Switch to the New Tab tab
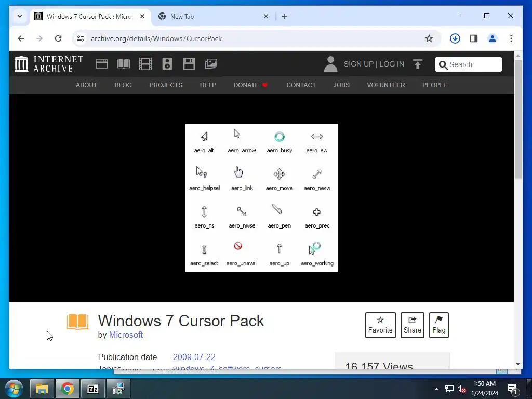 click(x=214, y=16)
